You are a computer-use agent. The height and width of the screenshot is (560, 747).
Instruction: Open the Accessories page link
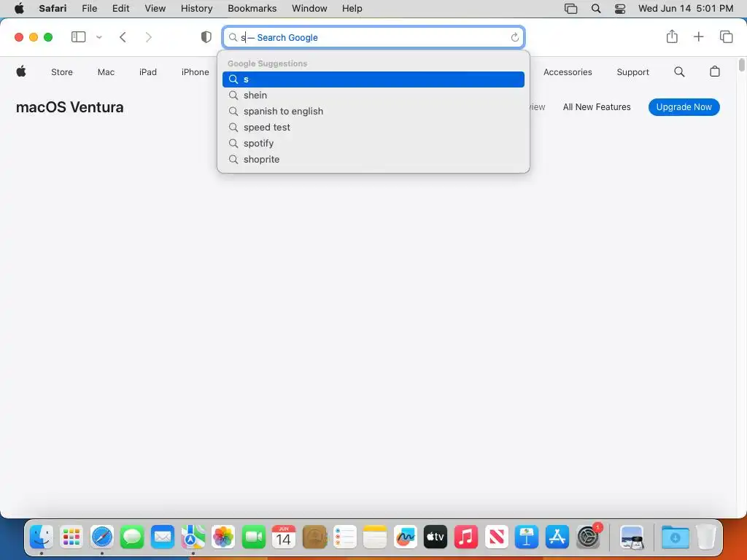(568, 72)
